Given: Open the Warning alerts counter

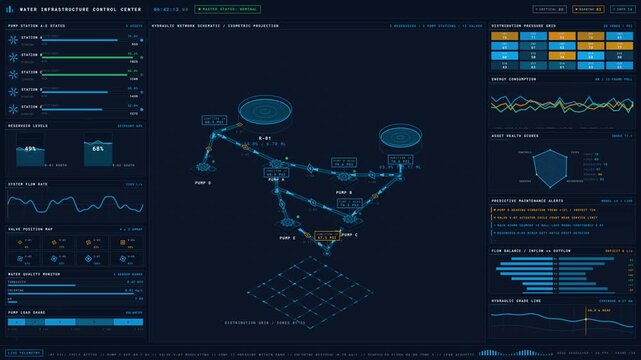Looking at the screenshot, I should [x=589, y=9].
